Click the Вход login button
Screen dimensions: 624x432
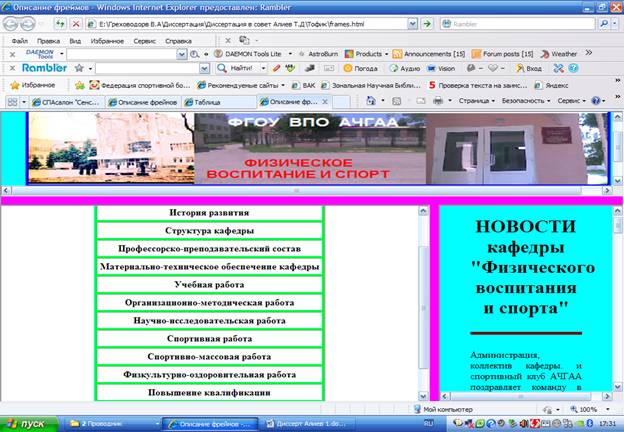[528, 68]
